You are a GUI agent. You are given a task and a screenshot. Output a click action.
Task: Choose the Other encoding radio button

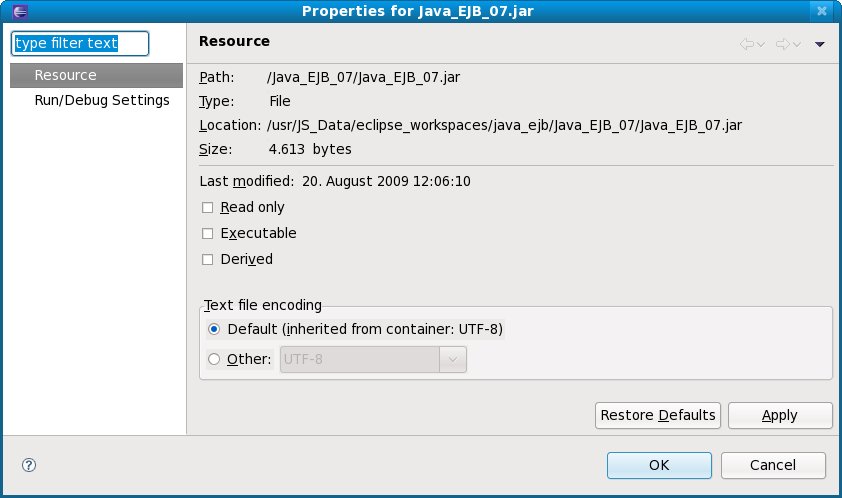(x=214, y=359)
